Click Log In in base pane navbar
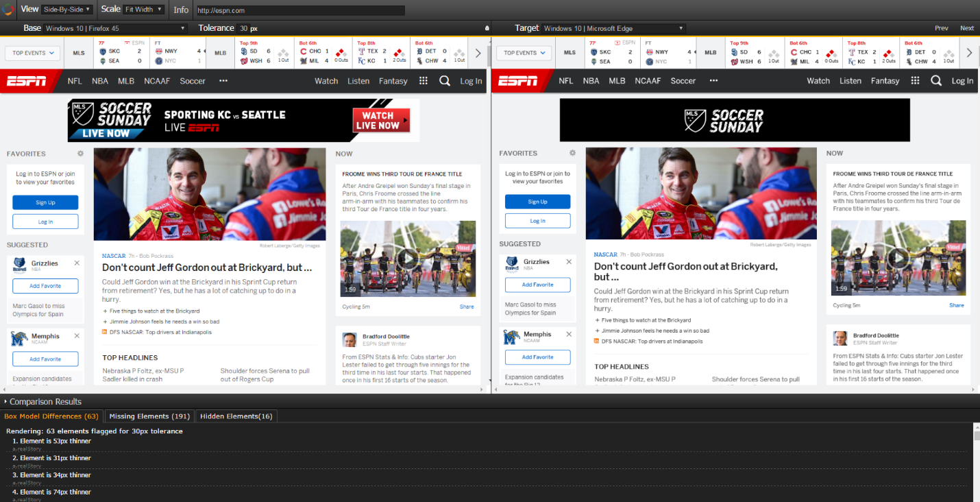The height and width of the screenshot is (502, 980). [471, 81]
